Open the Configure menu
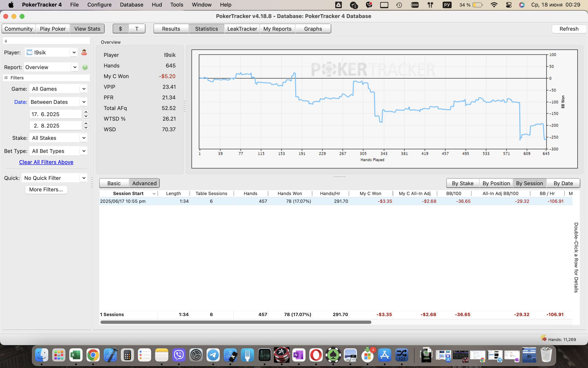Viewport: 588px width, 368px height. pyautogui.click(x=99, y=5)
